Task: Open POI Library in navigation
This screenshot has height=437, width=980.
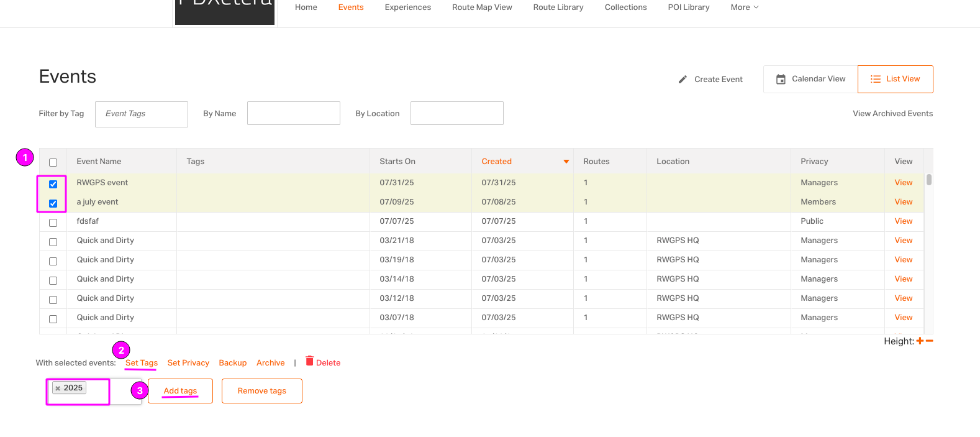Action: [x=689, y=7]
